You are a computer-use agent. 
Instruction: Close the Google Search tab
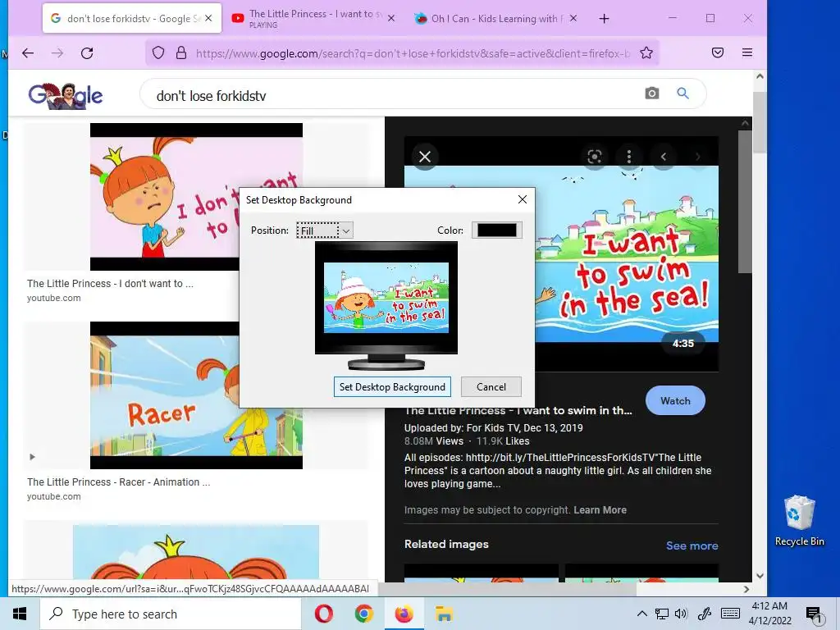(209, 18)
